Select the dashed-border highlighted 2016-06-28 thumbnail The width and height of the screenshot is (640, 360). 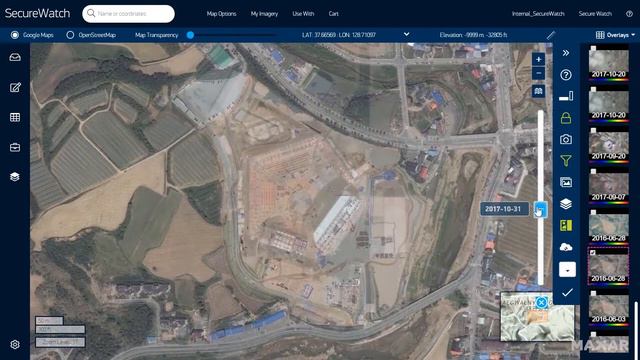tap(608, 266)
